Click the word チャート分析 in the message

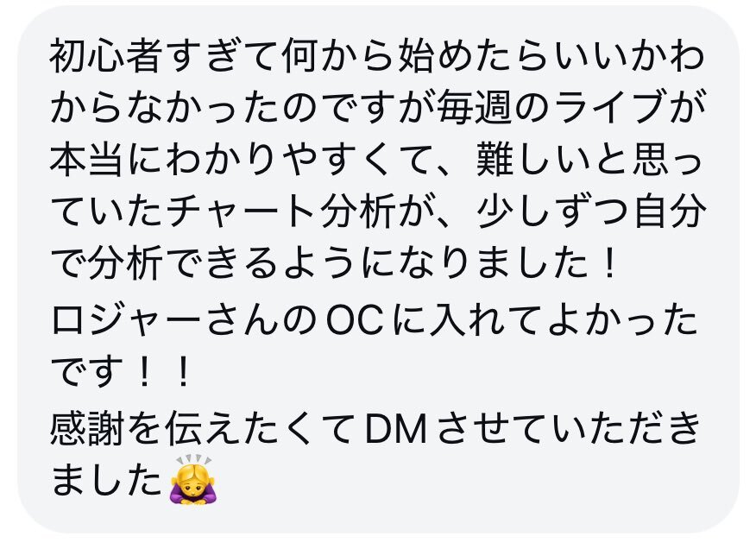[282, 211]
